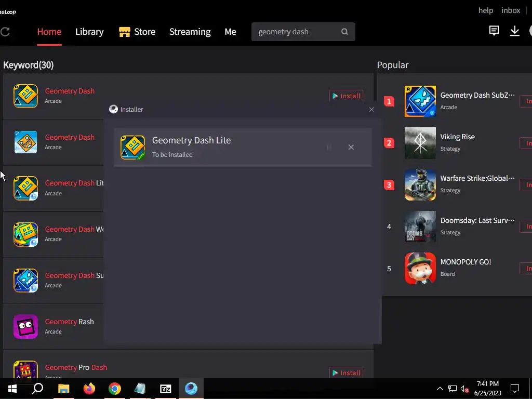Click the help link
532x399 pixels.
coord(486,10)
